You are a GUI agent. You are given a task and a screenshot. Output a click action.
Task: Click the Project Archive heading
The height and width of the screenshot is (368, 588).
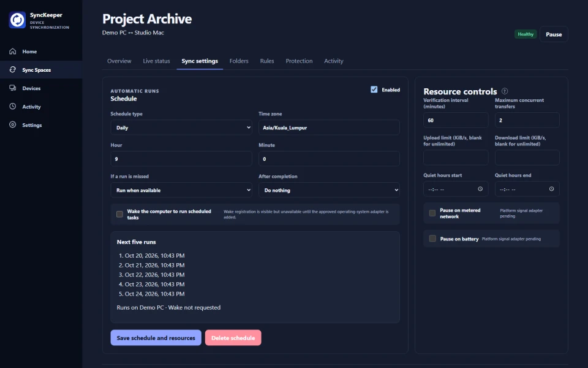pos(147,19)
